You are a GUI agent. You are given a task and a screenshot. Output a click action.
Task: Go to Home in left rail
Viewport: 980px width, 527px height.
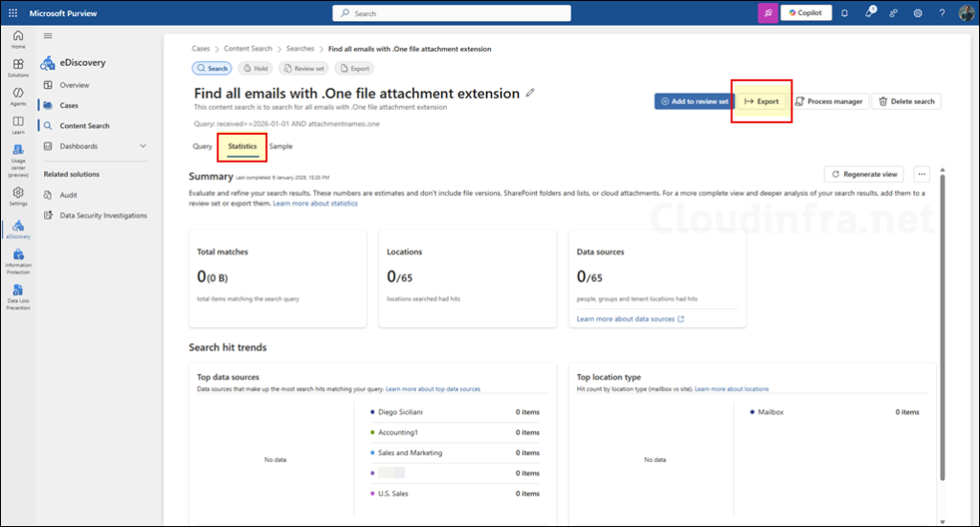pyautogui.click(x=18, y=39)
